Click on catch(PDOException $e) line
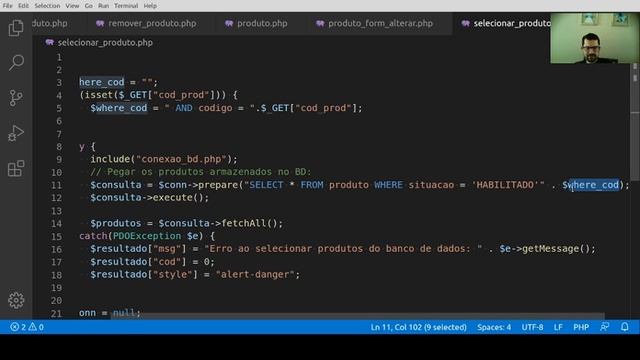Image resolution: width=640 pixels, height=360 pixels. [x=147, y=236]
